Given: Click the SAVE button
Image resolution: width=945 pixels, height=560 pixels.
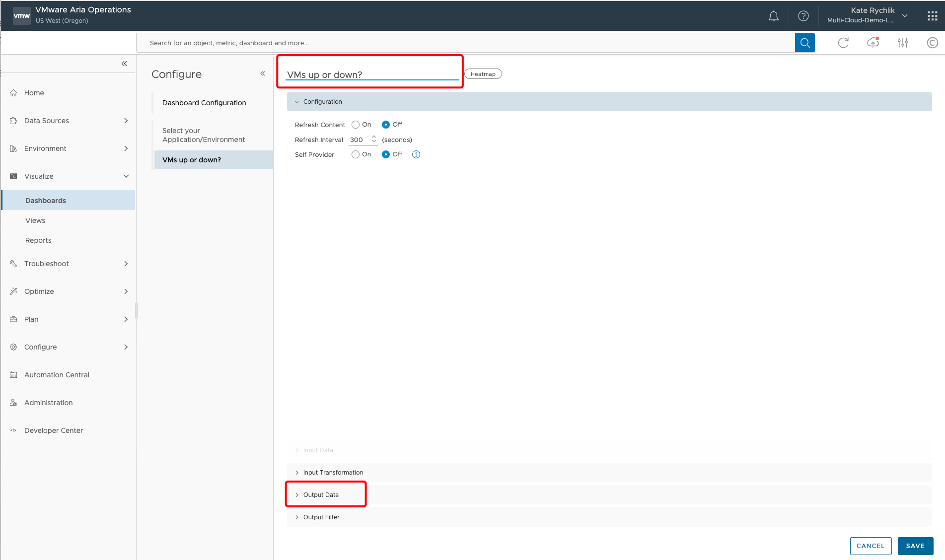Looking at the screenshot, I should click(x=915, y=546).
